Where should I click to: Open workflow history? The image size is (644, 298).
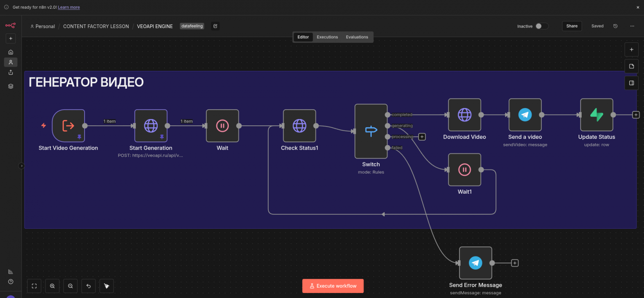(x=616, y=26)
